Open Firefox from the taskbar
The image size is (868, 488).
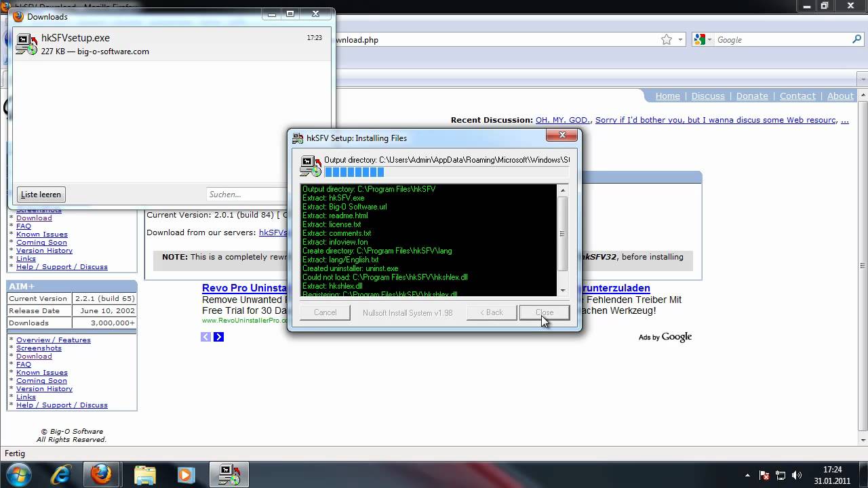pyautogui.click(x=101, y=474)
